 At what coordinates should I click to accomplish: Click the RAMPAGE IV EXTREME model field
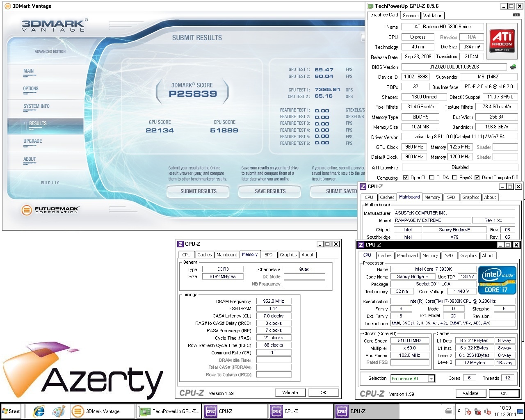click(x=431, y=220)
